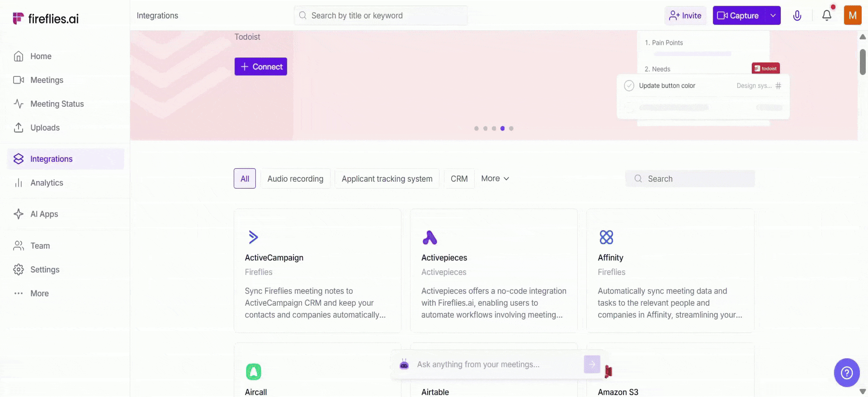The width and height of the screenshot is (868, 397).
Task: Open the help question mark button
Action: coord(847,373)
